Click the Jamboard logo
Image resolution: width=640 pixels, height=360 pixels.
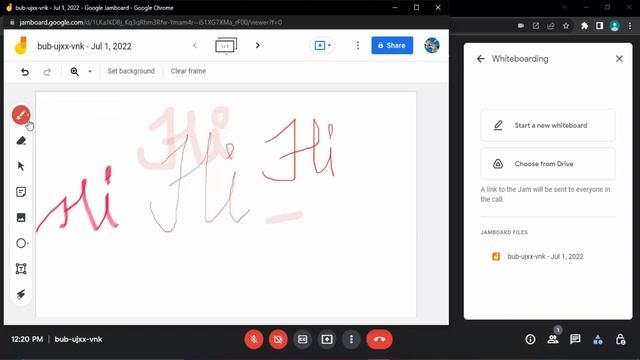[21, 45]
